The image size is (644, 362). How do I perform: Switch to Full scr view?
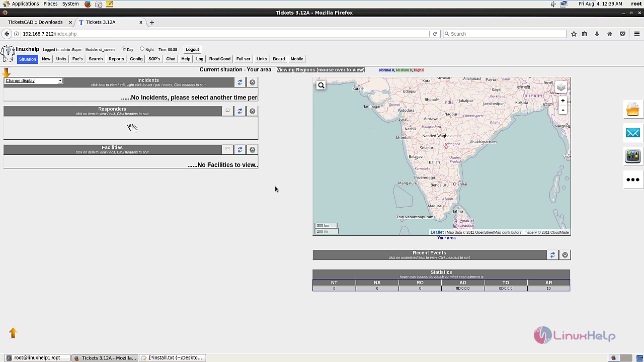244,59
